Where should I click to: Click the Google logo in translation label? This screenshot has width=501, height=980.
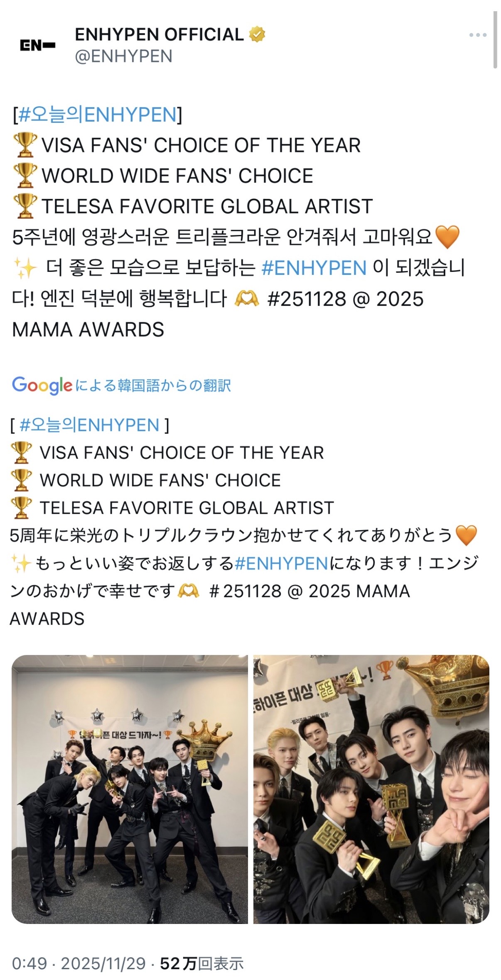[42, 386]
